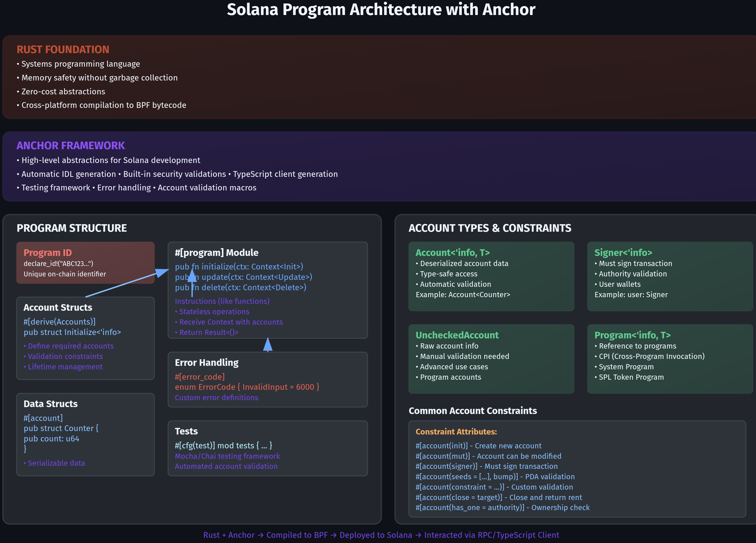Click the 'update(ctx: Context<Update>)' function line
This screenshot has height=543, width=756.
tap(244, 277)
